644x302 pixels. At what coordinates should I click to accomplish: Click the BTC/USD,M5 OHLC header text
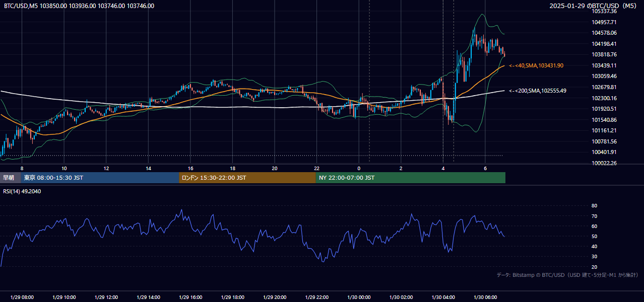[x=79, y=6]
